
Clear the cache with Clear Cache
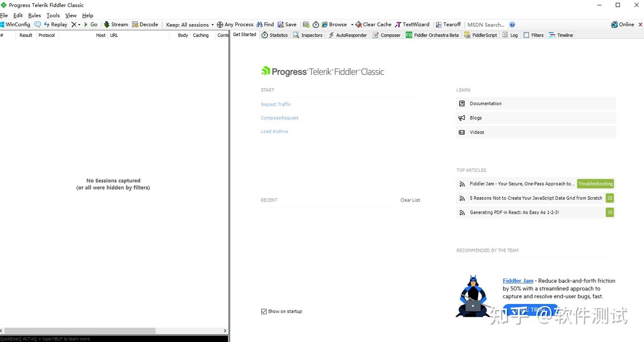coord(373,25)
